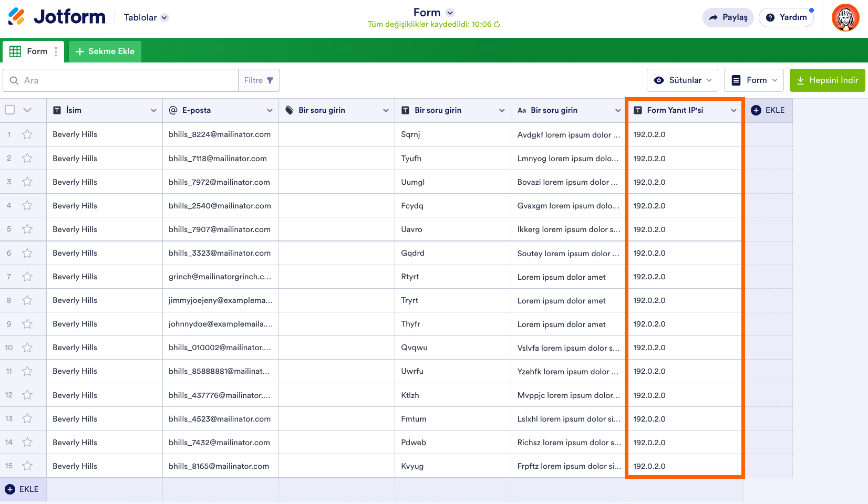Open the E-posta column menu arrow
The height and width of the screenshot is (504, 868).
(x=270, y=110)
